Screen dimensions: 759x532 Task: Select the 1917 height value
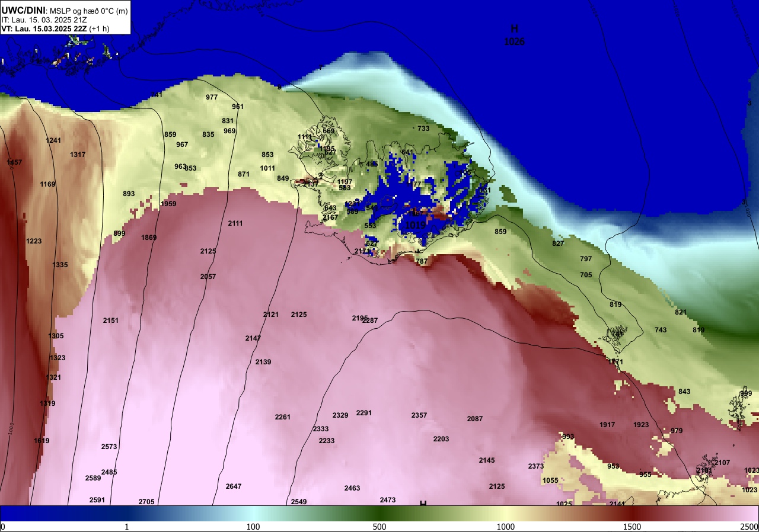point(607,425)
